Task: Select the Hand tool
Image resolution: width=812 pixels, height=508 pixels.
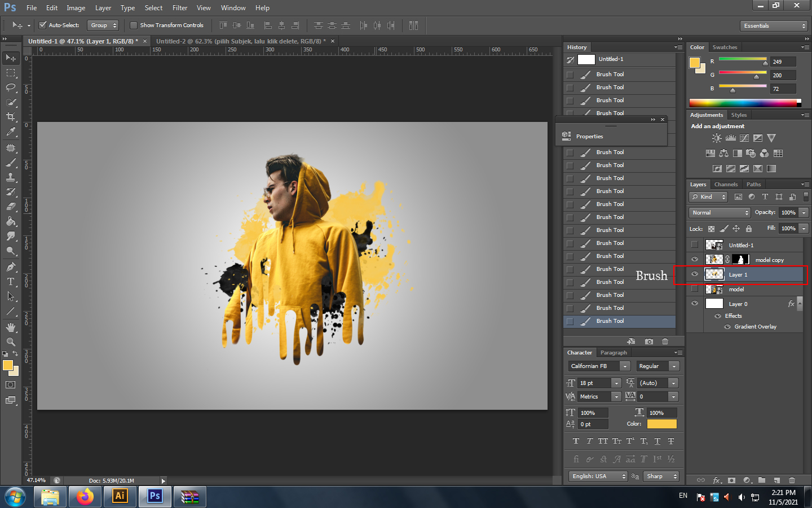Action: click(x=11, y=327)
